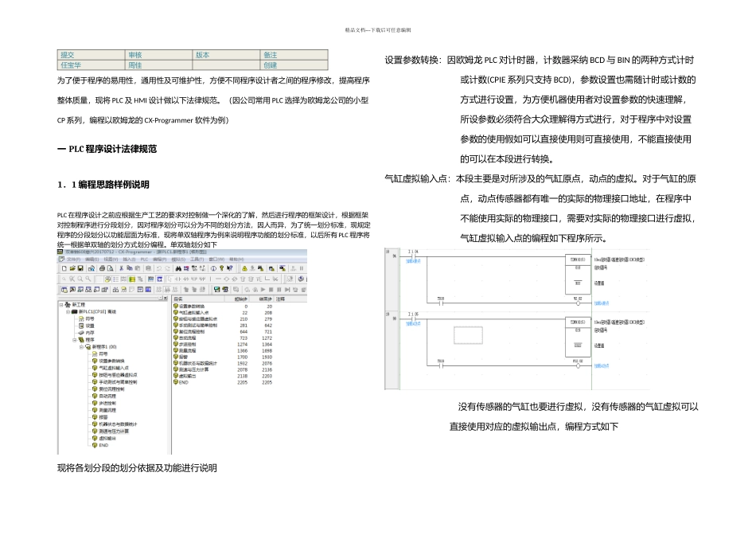Click the new contact ladder tool
This screenshot has height=535, width=756.
[x=178, y=279]
